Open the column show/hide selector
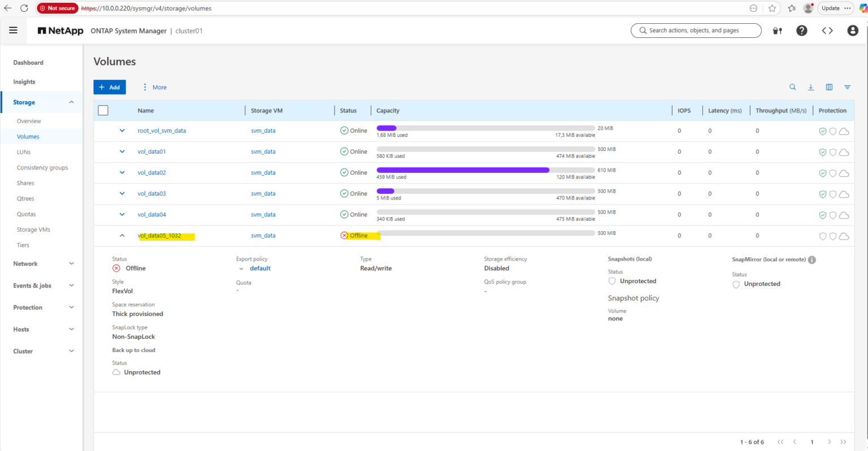The image size is (868, 451). click(x=829, y=87)
